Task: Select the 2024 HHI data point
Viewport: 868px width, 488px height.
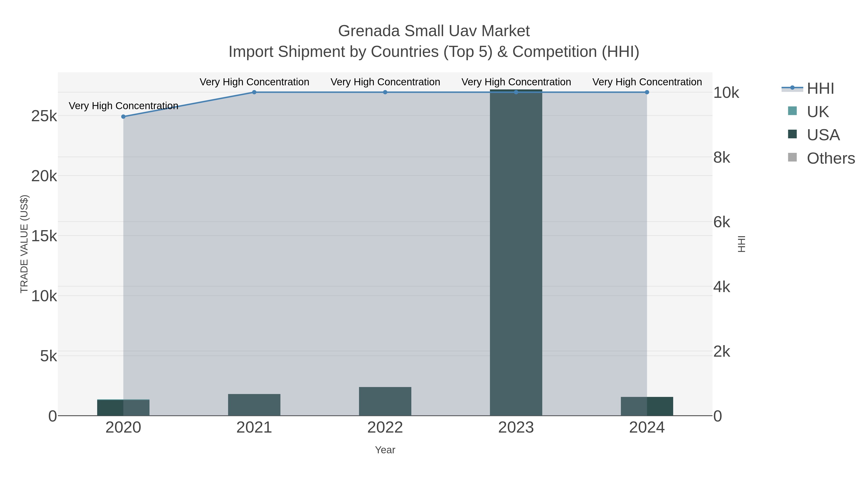Action: click(x=647, y=92)
